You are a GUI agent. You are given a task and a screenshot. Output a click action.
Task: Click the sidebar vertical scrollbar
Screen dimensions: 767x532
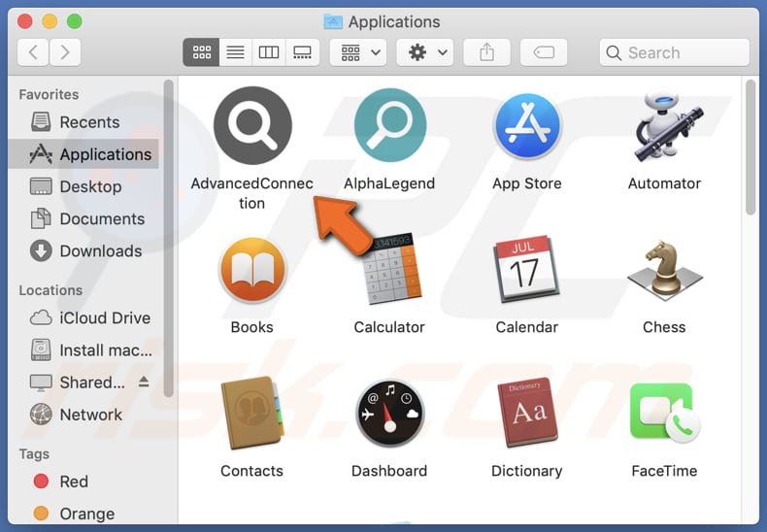pyautogui.click(x=169, y=239)
